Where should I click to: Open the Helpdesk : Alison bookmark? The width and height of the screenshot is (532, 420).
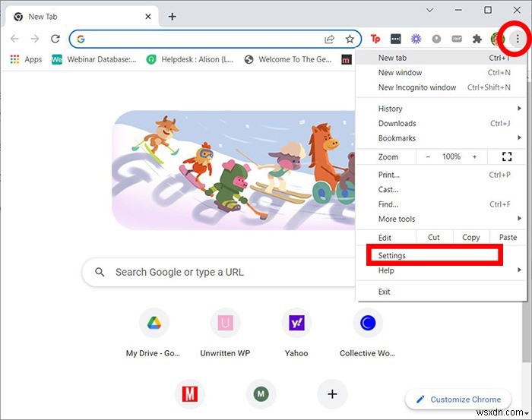click(190, 59)
